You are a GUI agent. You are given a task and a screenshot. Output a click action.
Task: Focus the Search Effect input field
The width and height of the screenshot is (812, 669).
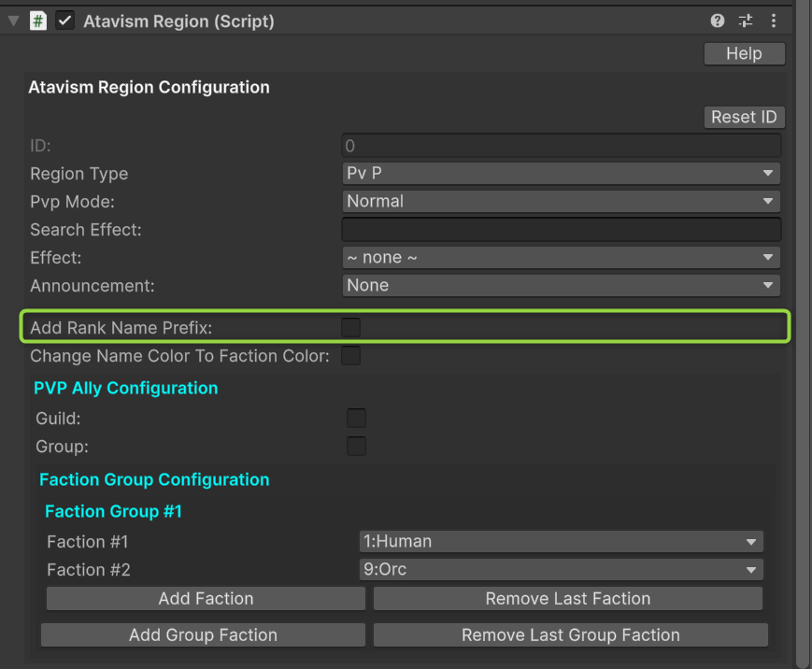561,229
